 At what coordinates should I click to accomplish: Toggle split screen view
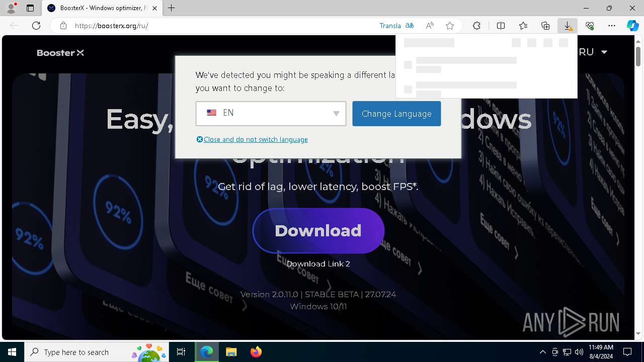[x=501, y=26]
